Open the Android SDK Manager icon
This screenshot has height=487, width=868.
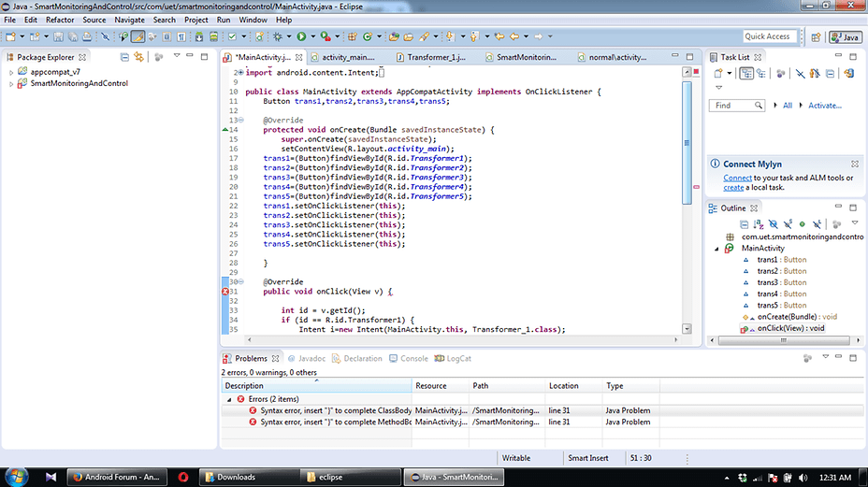click(198, 36)
